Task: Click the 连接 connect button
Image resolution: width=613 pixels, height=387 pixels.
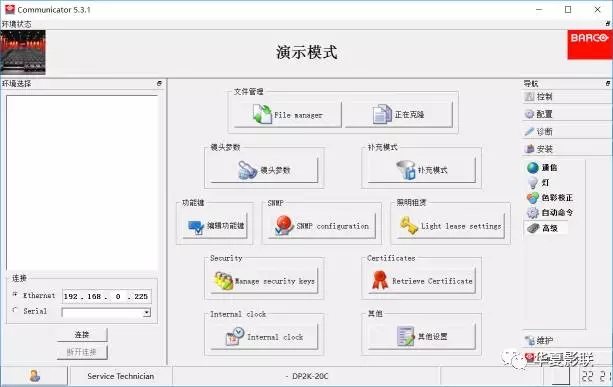Action: [82, 335]
